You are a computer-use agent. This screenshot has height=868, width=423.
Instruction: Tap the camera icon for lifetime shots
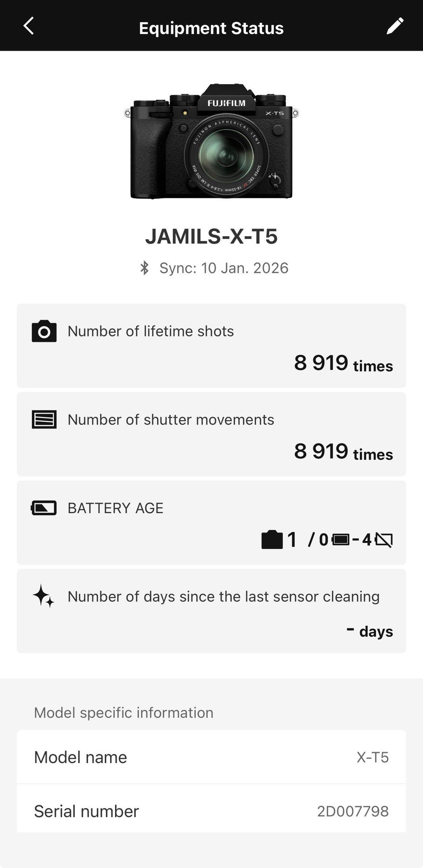point(44,332)
